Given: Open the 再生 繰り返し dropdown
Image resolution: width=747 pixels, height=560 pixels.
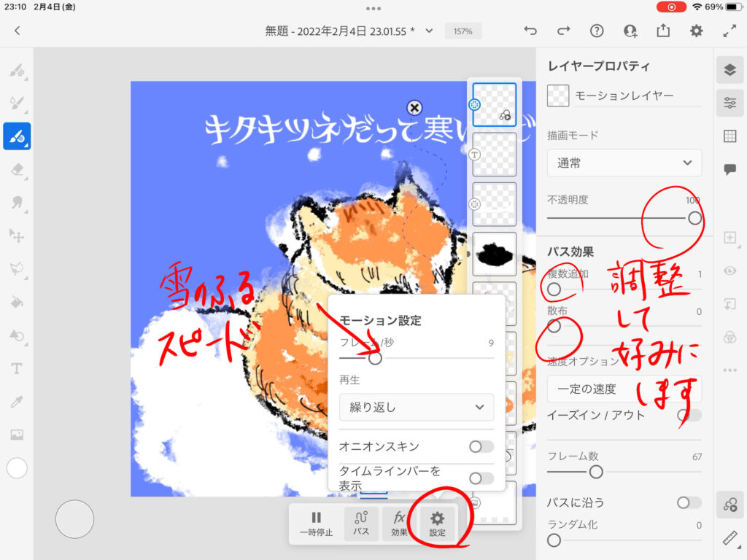Looking at the screenshot, I should point(416,407).
